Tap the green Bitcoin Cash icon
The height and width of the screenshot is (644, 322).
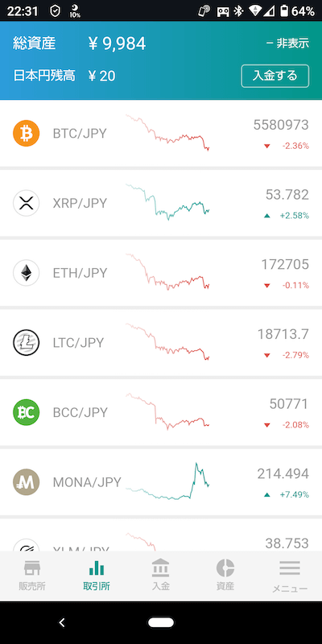coord(27,412)
